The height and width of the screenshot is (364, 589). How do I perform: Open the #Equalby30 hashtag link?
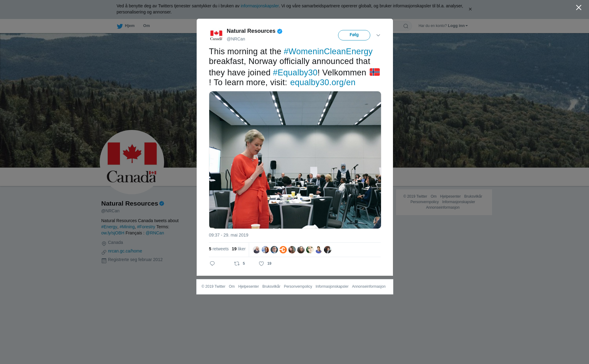[295, 73]
